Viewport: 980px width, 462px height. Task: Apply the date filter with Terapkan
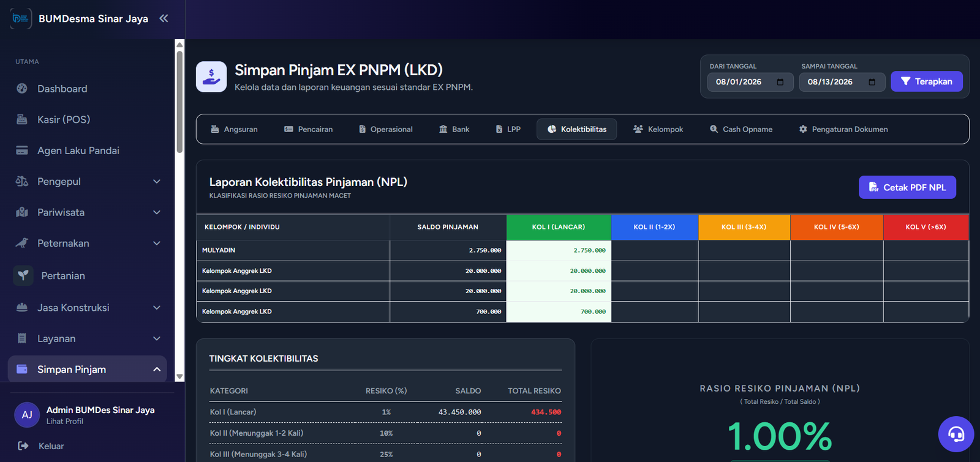click(926, 81)
